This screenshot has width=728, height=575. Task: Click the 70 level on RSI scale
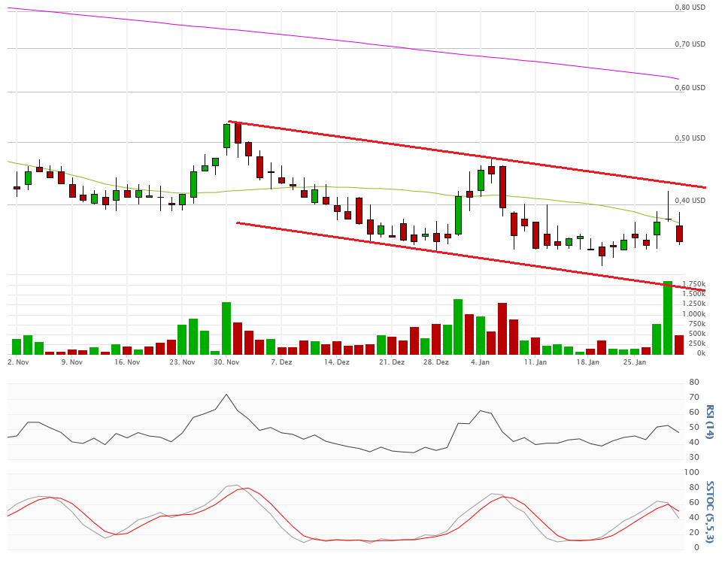point(694,398)
